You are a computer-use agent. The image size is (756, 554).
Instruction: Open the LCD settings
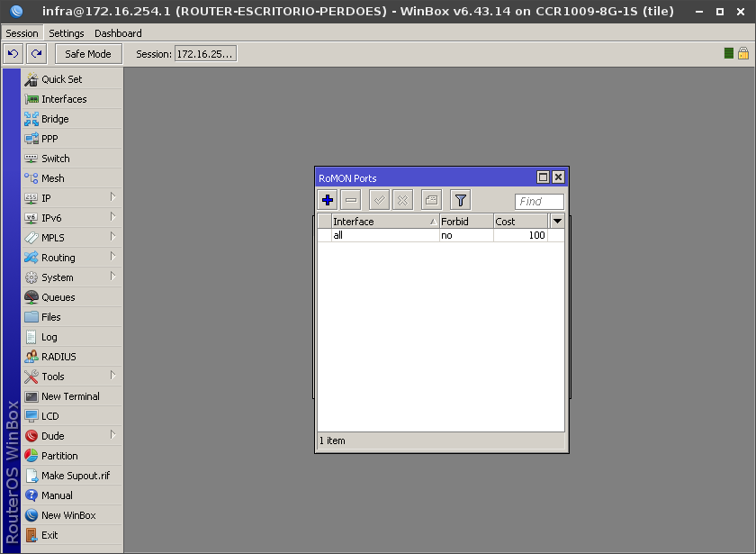tap(72, 416)
